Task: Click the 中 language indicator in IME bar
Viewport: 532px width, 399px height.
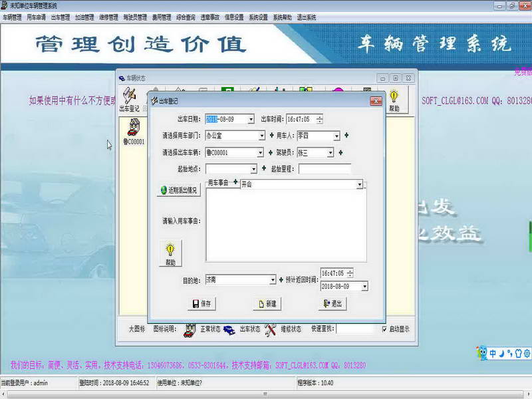Action: tap(493, 354)
